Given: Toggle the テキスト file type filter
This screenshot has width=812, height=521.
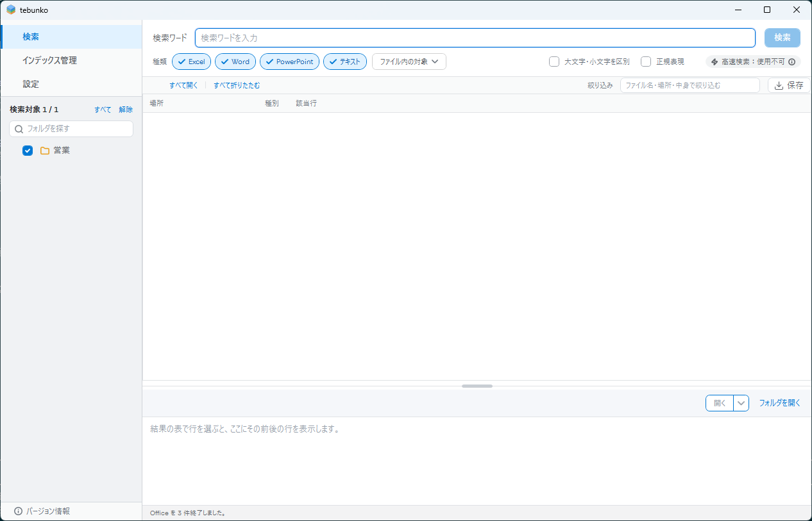Looking at the screenshot, I should pyautogui.click(x=345, y=62).
